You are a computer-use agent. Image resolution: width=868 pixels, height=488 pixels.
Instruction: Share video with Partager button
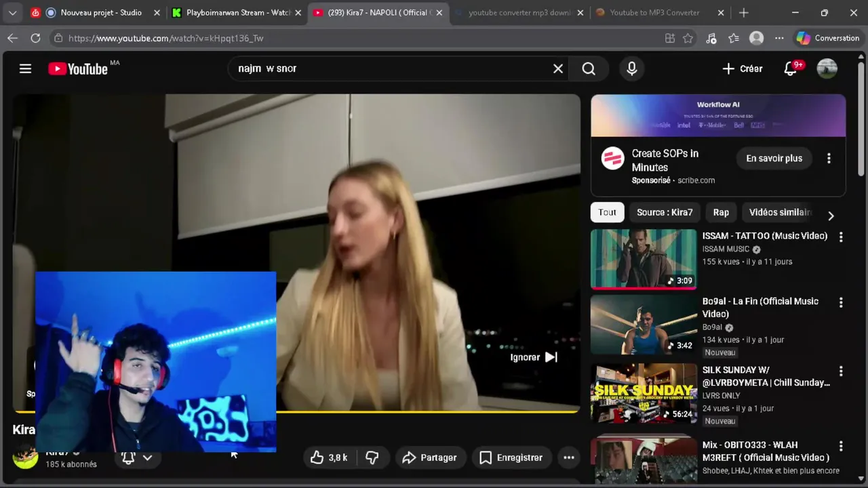point(429,457)
